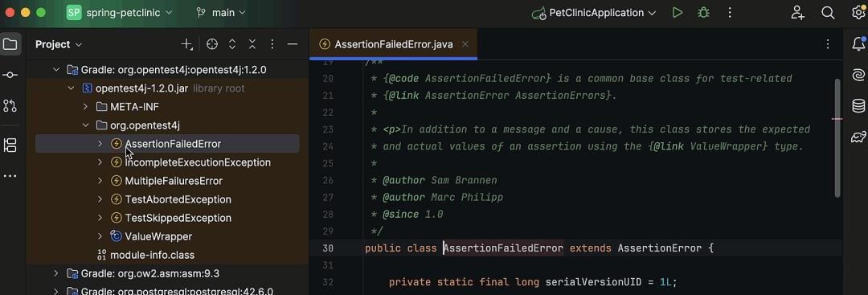Viewport: 868px width, 295px height.
Task: Open the Commit tool window
Action: 10,76
